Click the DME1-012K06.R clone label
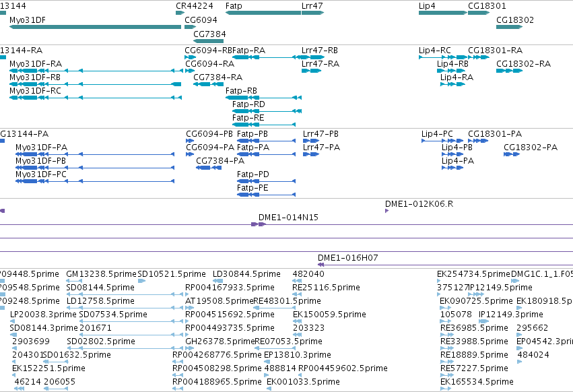Image resolution: width=573 pixels, height=392 pixels. (x=419, y=204)
